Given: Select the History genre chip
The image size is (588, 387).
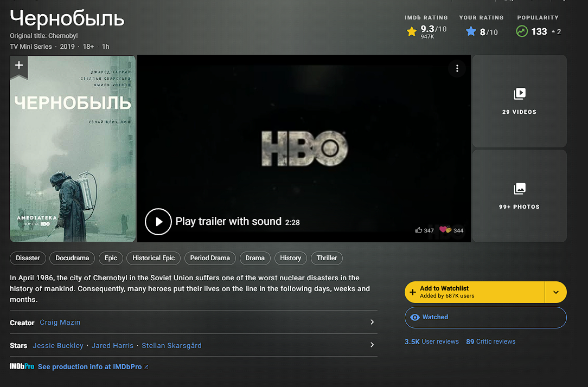Looking at the screenshot, I should point(291,258).
